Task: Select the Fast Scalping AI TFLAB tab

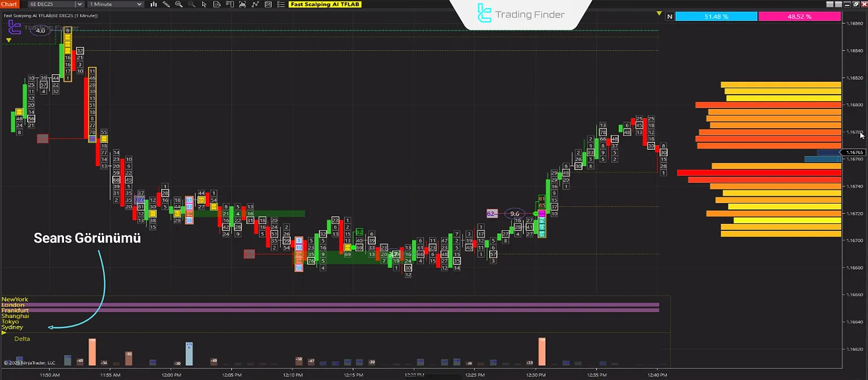Action: click(325, 4)
